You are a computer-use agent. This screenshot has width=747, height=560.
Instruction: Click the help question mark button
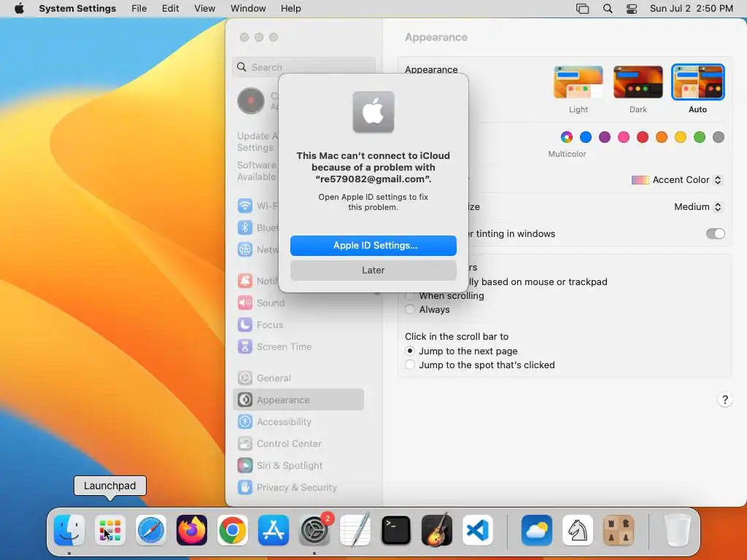[x=724, y=400]
